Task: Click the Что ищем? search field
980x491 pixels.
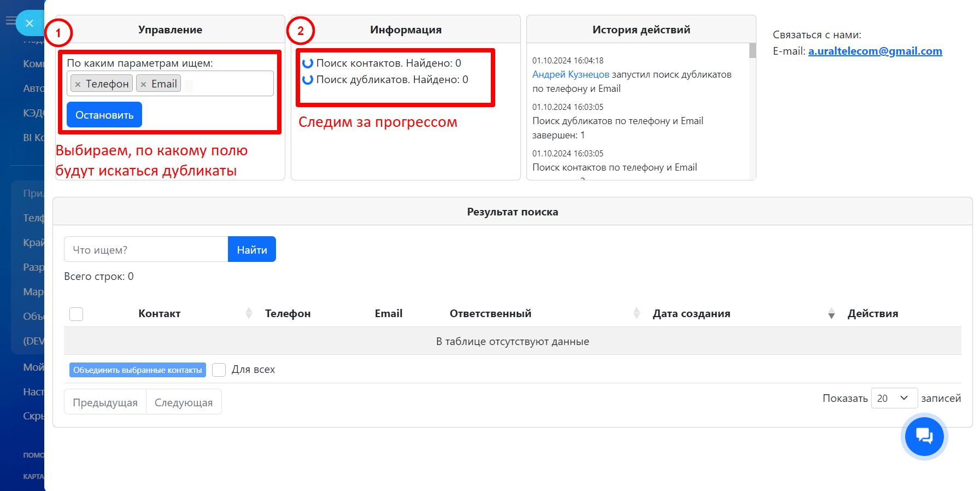Action: tap(146, 250)
